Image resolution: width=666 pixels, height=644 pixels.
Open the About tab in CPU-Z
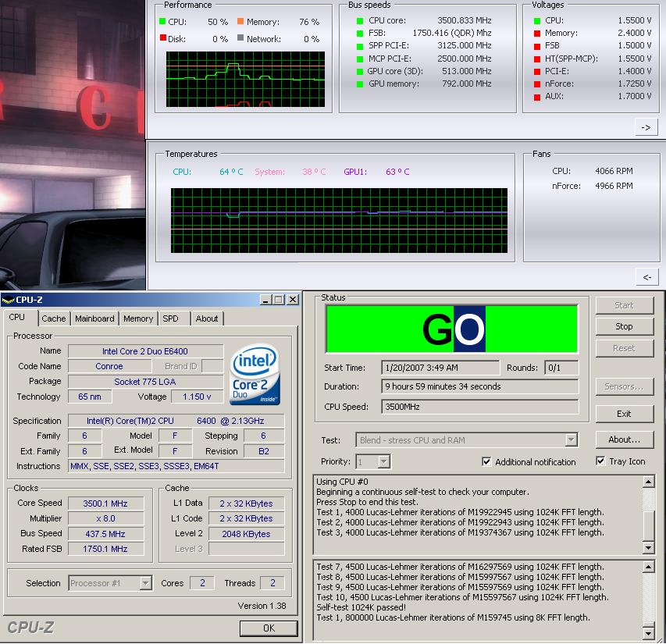click(207, 318)
